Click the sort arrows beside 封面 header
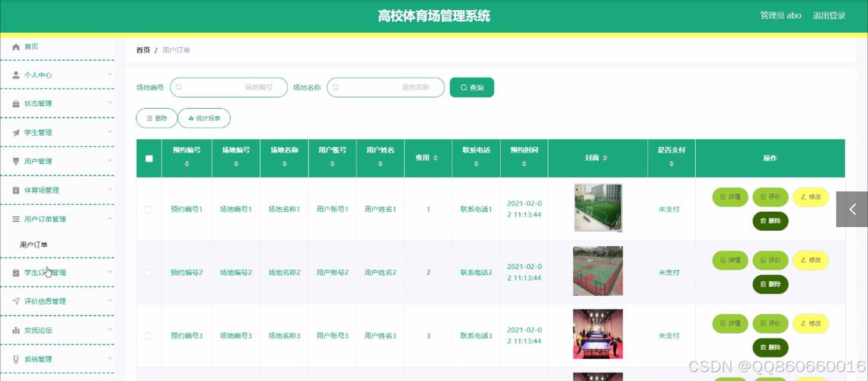This screenshot has height=381, width=868. 605,158
